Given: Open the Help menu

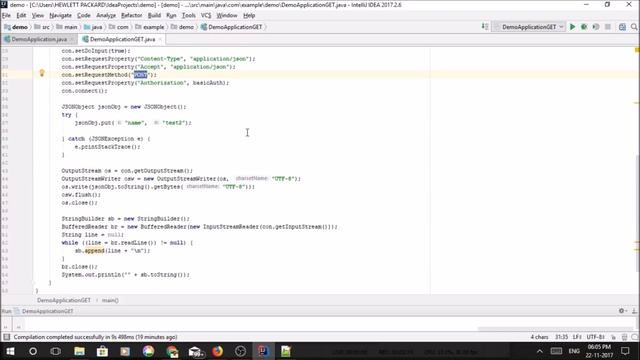Looking at the screenshot, I should (249, 15).
